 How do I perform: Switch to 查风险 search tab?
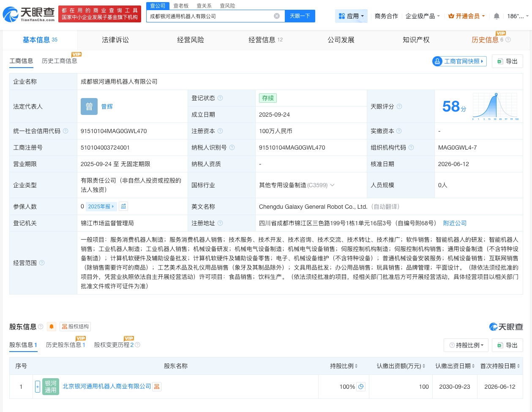pos(227,6)
